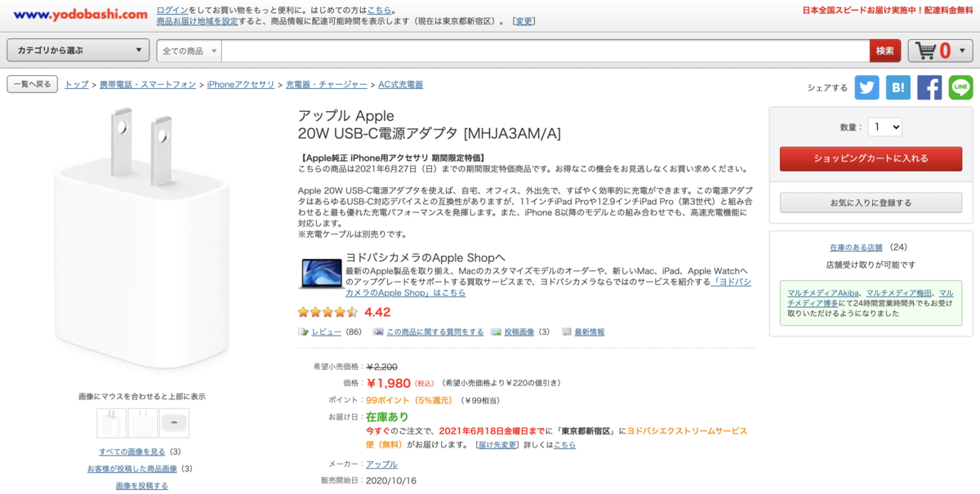Click 画像を投稿する link
This screenshot has height=494, width=980.
[142, 486]
